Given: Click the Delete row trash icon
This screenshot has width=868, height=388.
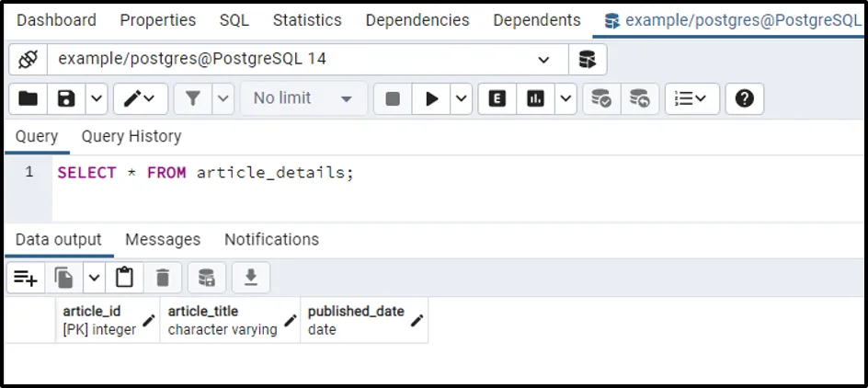Looking at the screenshot, I should 163,277.
